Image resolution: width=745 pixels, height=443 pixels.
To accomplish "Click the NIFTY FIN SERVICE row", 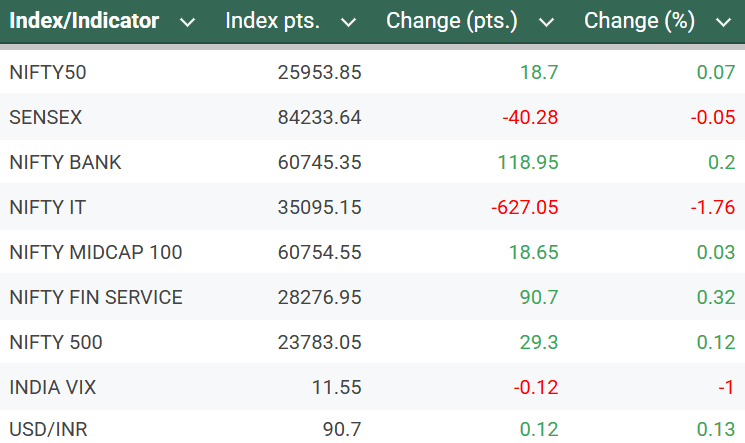I will pos(95,297).
